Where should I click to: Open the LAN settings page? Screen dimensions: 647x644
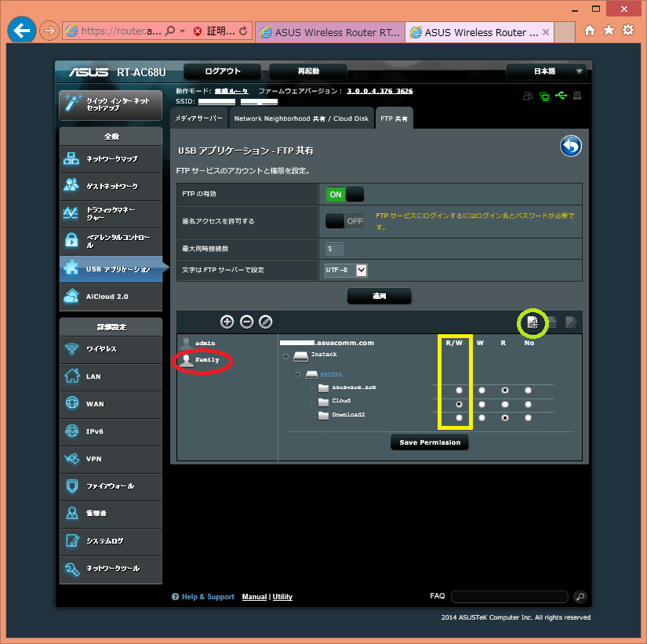(111, 377)
